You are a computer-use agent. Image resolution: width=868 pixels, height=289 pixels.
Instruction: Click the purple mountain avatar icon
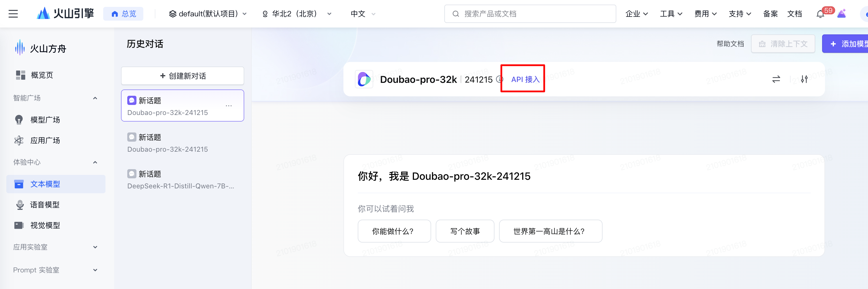[x=842, y=14]
